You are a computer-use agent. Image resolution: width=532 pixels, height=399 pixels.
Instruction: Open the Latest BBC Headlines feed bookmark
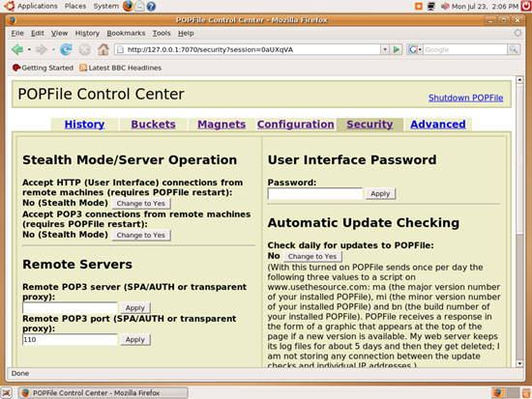[121, 68]
